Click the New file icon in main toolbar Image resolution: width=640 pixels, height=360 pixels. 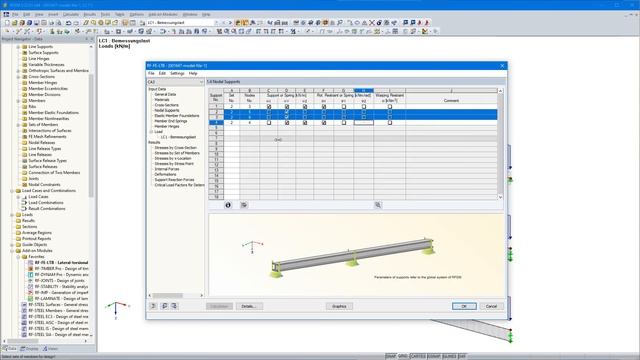coord(7,23)
